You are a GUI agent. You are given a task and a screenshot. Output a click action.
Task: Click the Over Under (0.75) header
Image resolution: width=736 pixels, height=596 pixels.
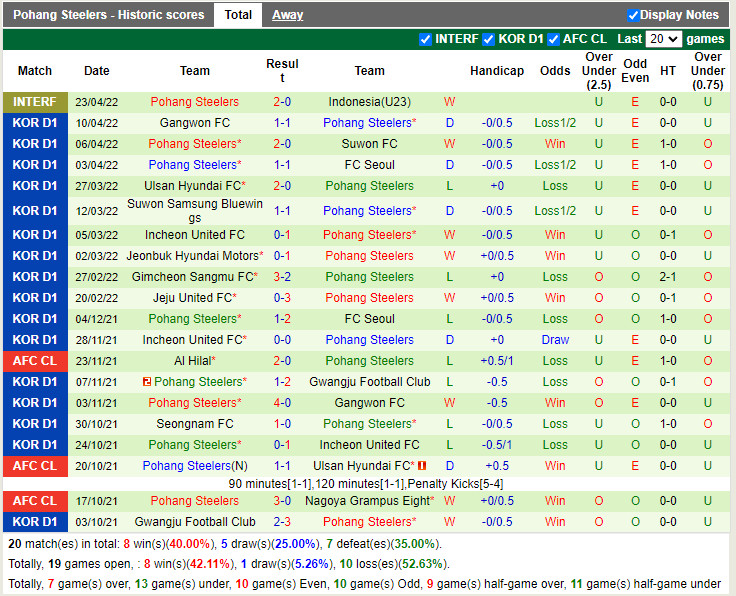click(x=708, y=71)
